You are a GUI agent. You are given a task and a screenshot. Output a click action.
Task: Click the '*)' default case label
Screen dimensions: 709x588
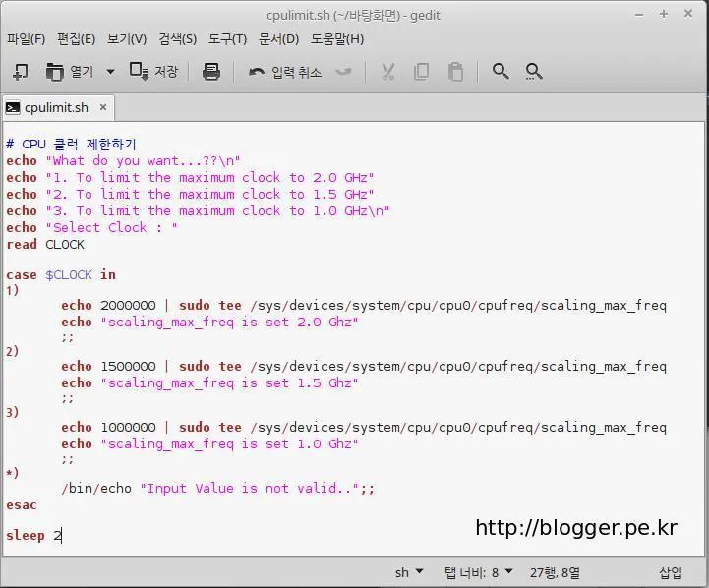tap(12, 473)
